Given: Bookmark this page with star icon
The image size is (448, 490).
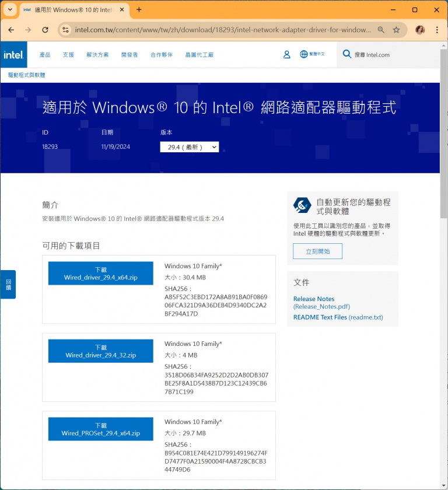Looking at the screenshot, I should click(396, 30).
